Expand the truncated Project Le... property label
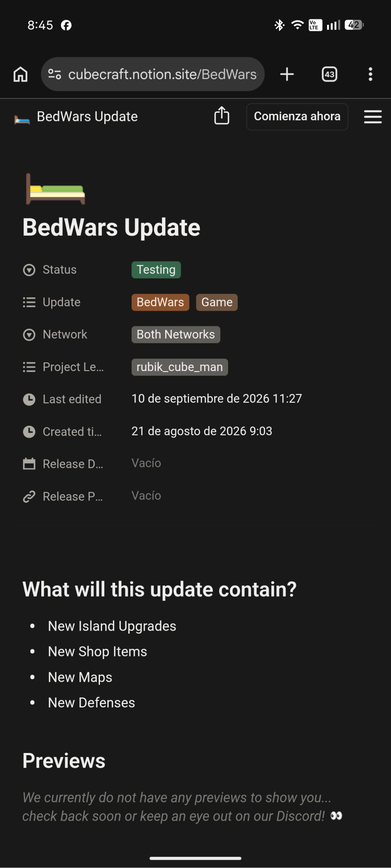 tap(73, 367)
